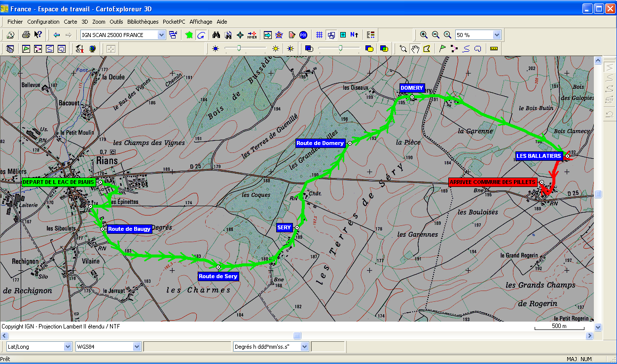
Task: Open the WGS84 datum dropdown
Action: pos(137,347)
